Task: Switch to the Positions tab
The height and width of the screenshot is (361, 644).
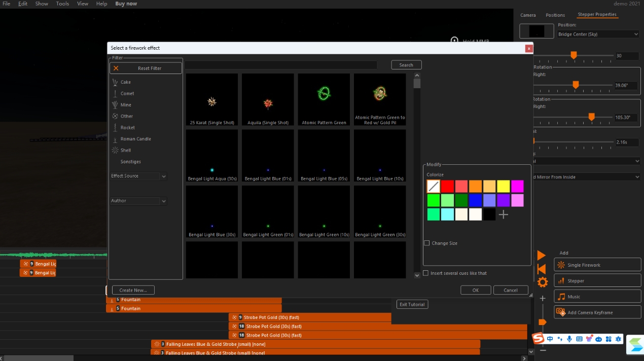Action: (555, 15)
